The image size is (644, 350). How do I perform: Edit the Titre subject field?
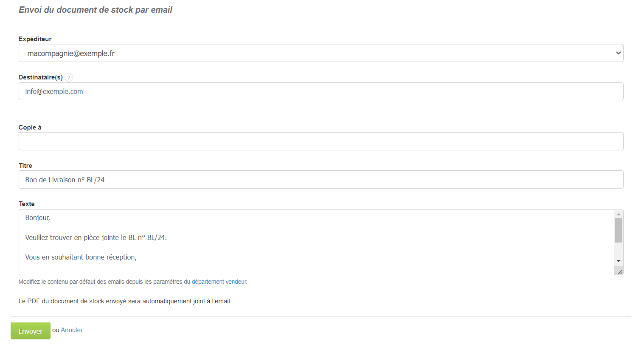321,180
